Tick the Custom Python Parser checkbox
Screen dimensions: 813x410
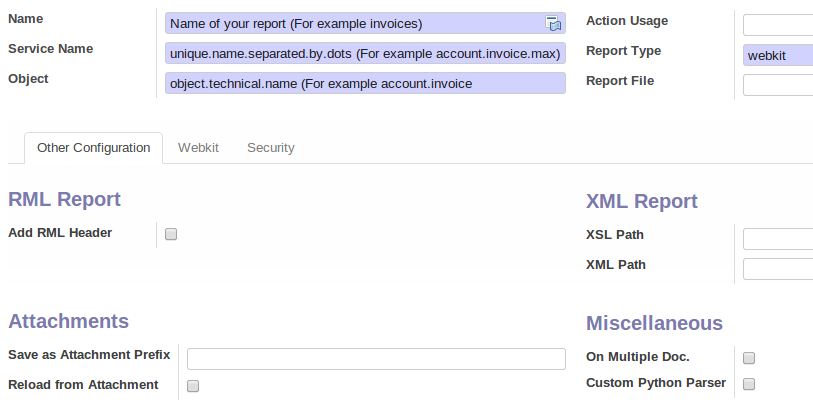[x=749, y=384]
